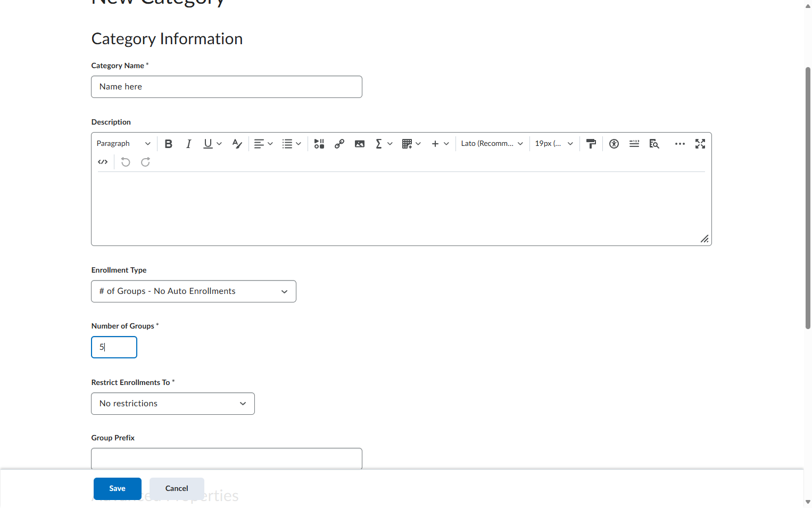Click the align left icon

click(x=259, y=144)
